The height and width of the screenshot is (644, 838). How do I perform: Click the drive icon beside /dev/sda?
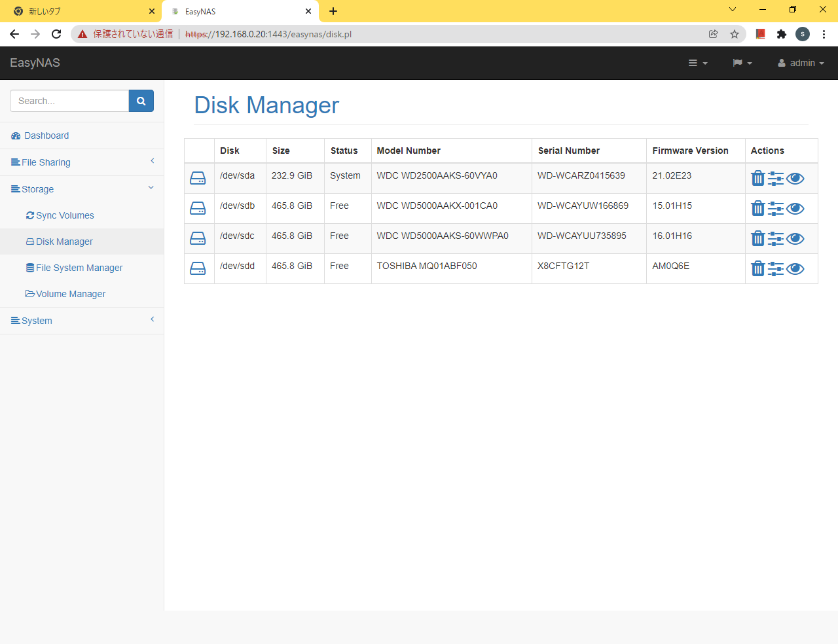198,179
